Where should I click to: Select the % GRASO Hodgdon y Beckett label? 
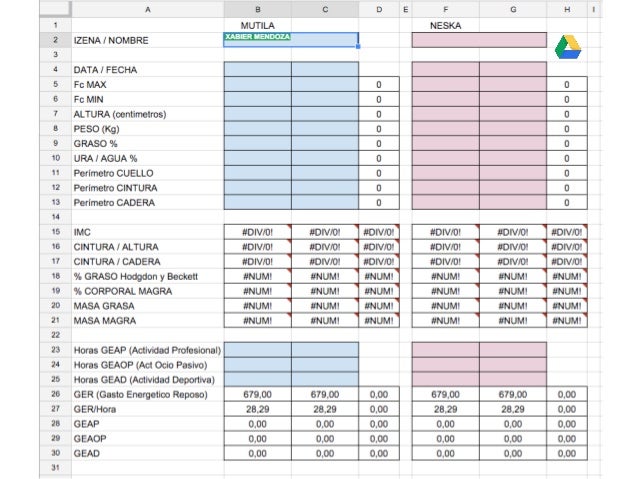point(135,277)
